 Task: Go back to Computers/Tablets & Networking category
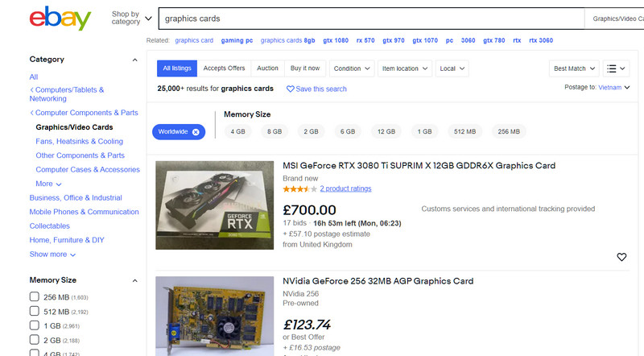pyautogui.click(x=67, y=94)
